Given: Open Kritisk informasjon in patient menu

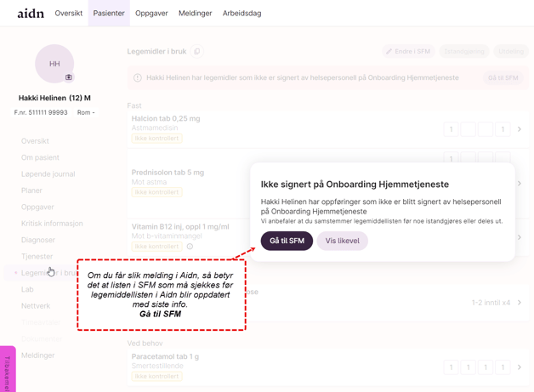Looking at the screenshot, I should pos(52,224).
